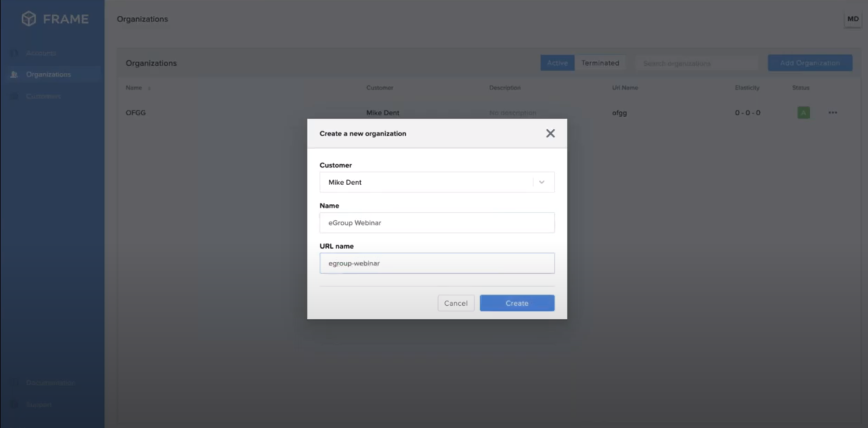
Task: Select the OFGG organization name
Action: (x=136, y=113)
